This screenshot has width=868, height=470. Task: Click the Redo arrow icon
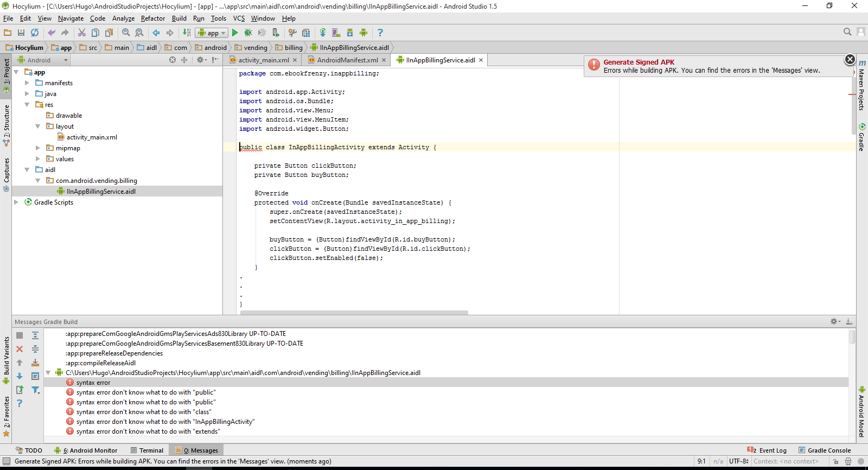(x=65, y=33)
